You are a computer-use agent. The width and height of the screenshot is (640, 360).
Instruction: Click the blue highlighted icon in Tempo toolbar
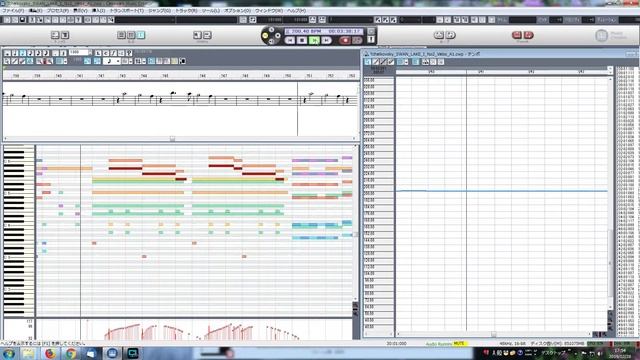[x=416, y=62]
